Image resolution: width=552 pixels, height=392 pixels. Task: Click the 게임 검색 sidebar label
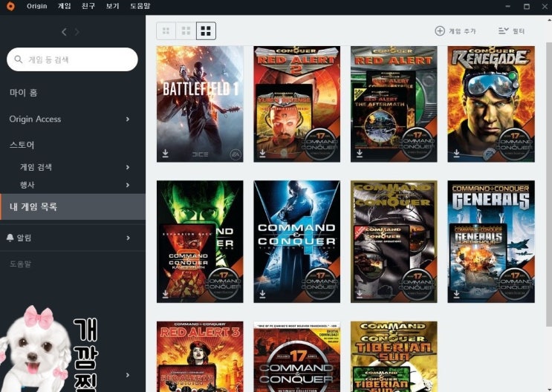[36, 167]
